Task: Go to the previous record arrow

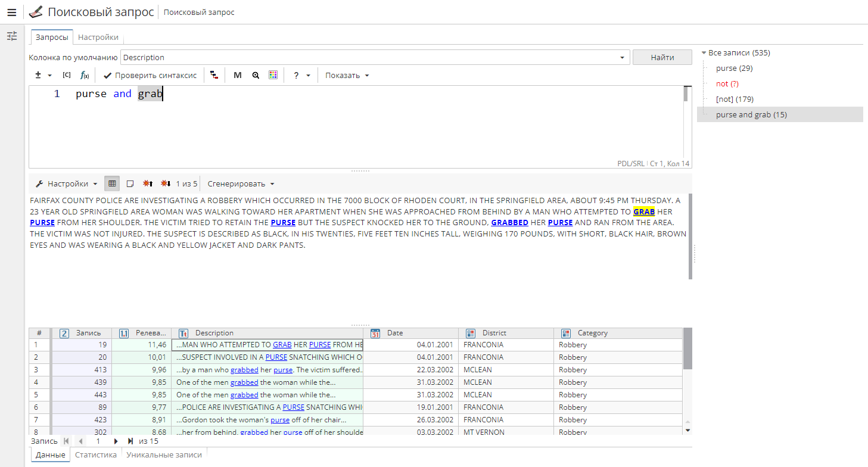Action: coord(80,441)
